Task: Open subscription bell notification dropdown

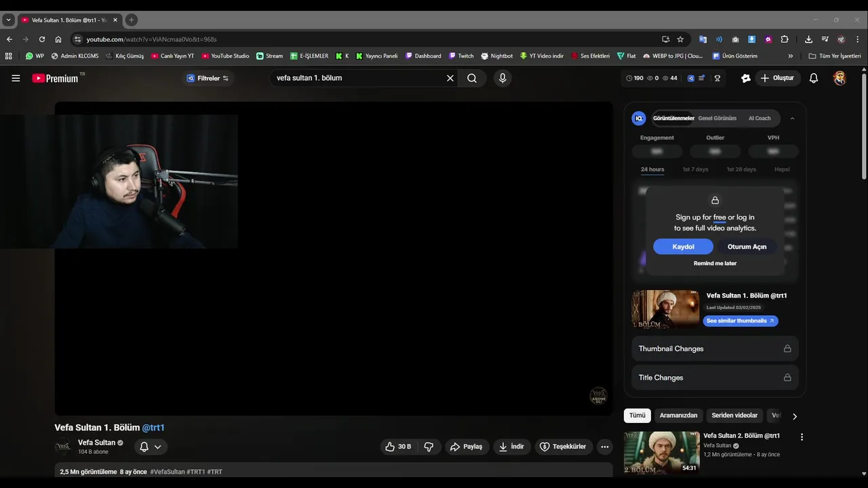Action: (x=151, y=447)
